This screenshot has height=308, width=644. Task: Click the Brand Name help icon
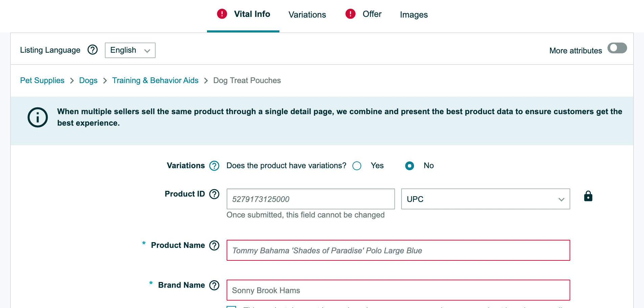pos(214,285)
